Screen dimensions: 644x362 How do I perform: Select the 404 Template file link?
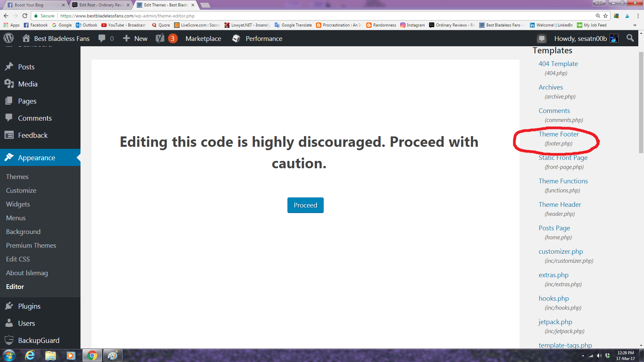click(558, 63)
